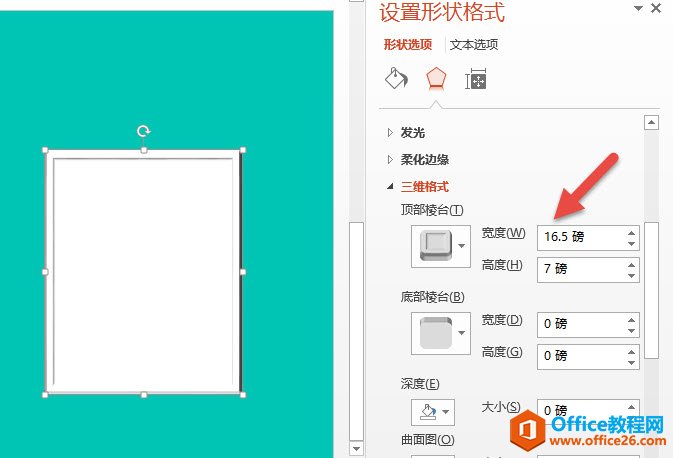Click the bottom-center resize handle of the rectangle
This screenshot has height=458, width=673.
pyautogui.click(x=144, y=394)
